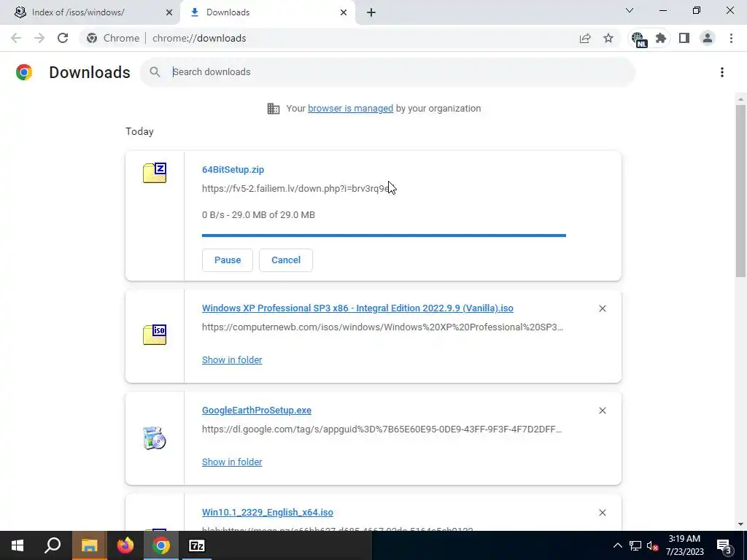Remove Windows XP ISO from downloads list
747x560 pixels.
click(x=603, y=308)
